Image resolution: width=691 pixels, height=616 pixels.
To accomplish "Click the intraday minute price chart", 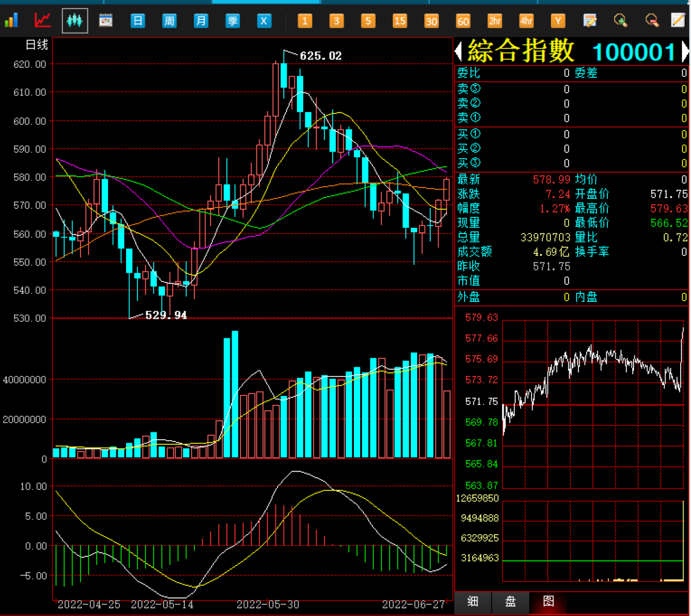I will pyautogui.click(x=592, y=404).
